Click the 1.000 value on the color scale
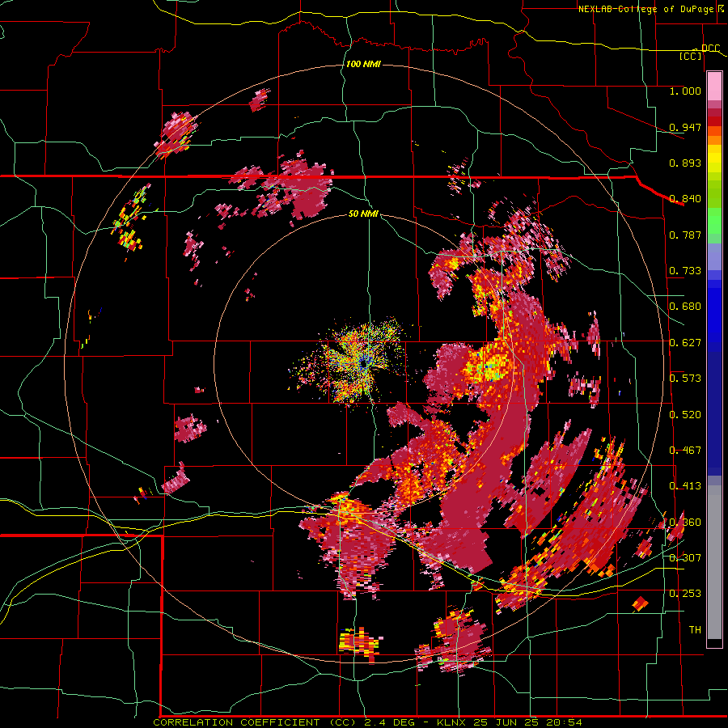 (685, 91)
